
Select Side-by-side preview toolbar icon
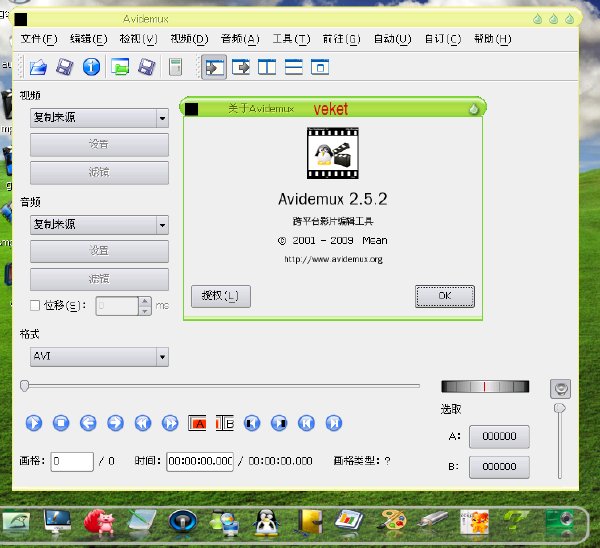pyautogui.click(x=267, y=67)
